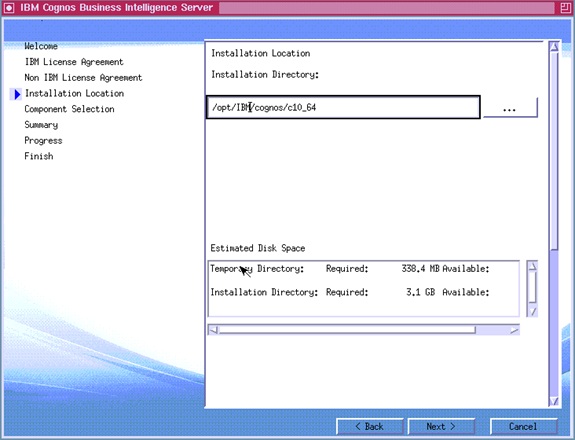Click the blue current-step arrow marker
The image size is (575, 440).
pos(17,94)
